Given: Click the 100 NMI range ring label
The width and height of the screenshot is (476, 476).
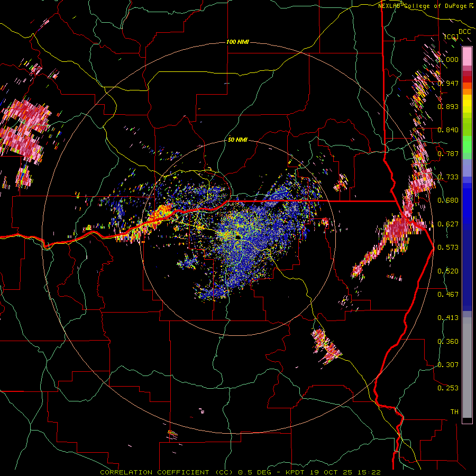Looking at the screenshot, I should point(237,42).
